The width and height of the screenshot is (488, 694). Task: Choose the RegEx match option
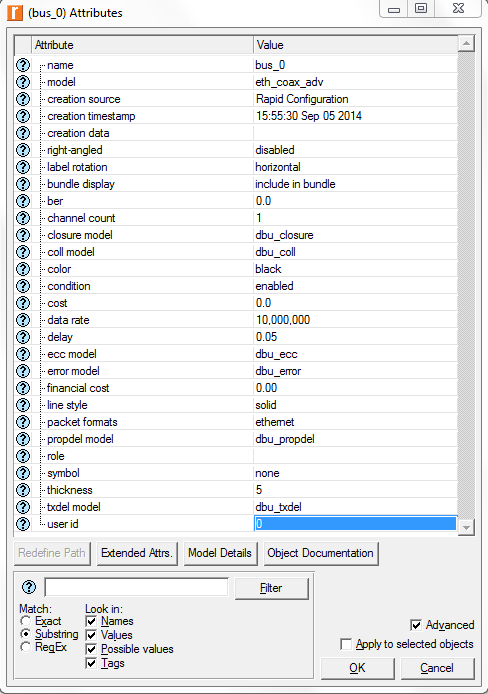click(26, 647)
